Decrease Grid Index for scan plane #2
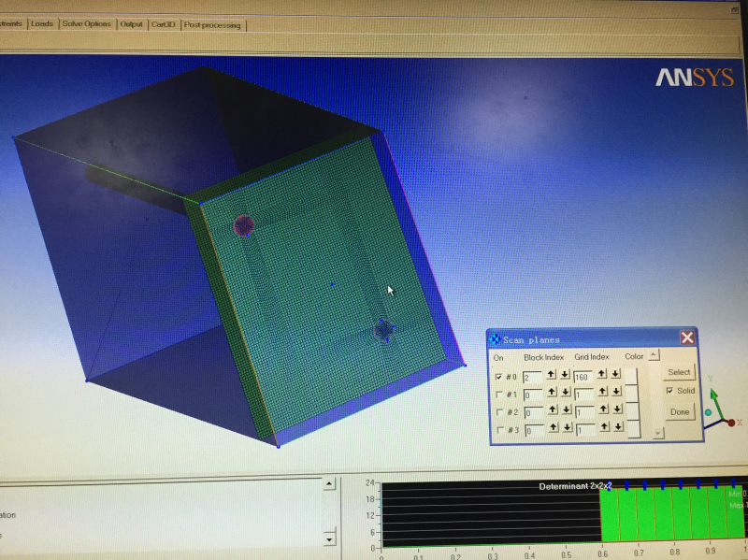This screenshot has width=748, height=560. click(x=617, y=409)
